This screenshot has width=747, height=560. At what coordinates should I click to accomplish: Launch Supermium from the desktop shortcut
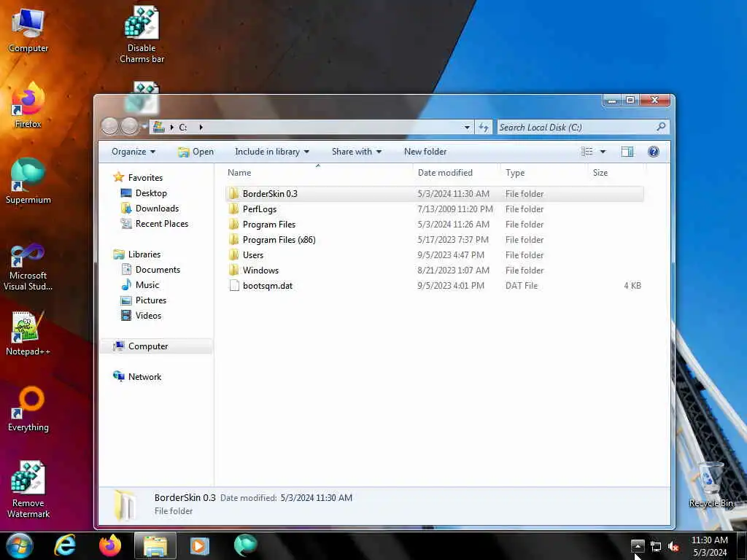click(28, 181)
